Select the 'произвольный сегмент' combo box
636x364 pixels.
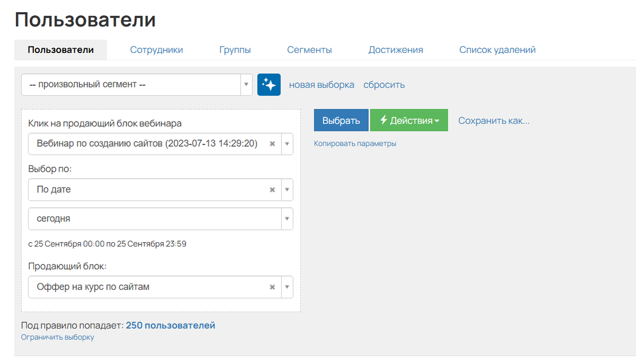(137, 85)
